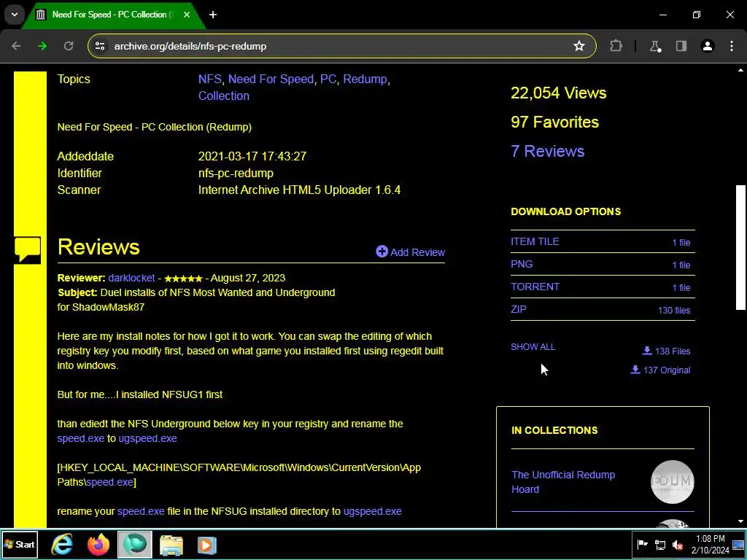The width and height of the screenshot is (747, 560).
Task: Toggle the browser side panel icon
Action: (x=681, y=46)
